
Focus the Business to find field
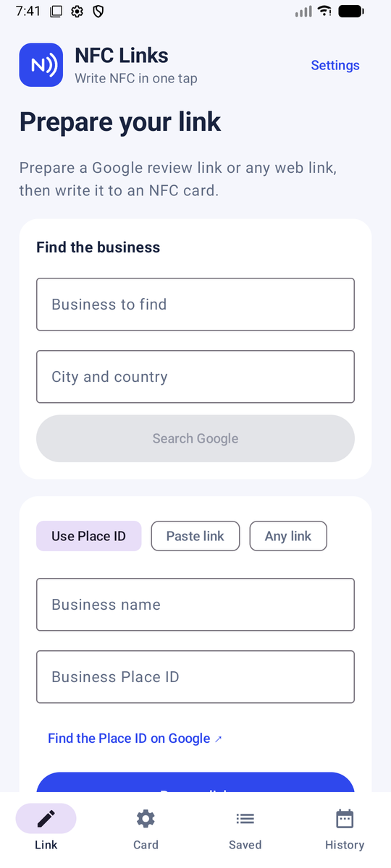[x=195, y=305]
